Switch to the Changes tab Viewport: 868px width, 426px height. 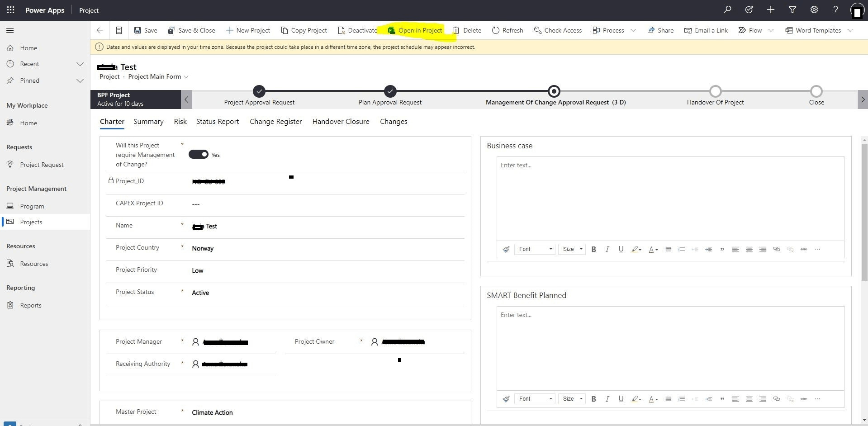point(394,121)
